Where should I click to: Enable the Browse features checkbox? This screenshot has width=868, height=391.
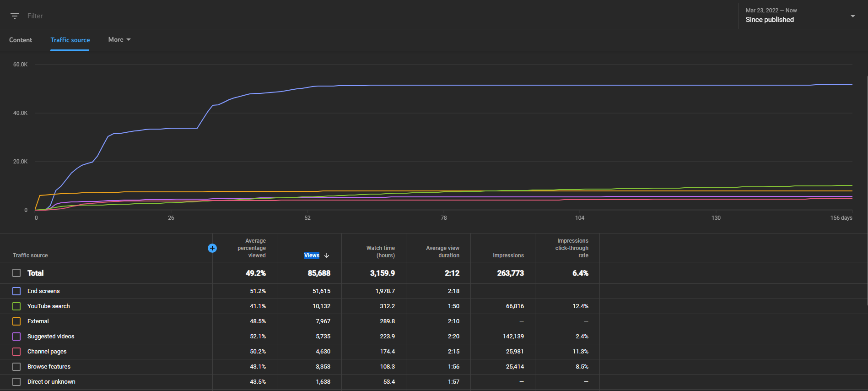click(x=16, y=367)
